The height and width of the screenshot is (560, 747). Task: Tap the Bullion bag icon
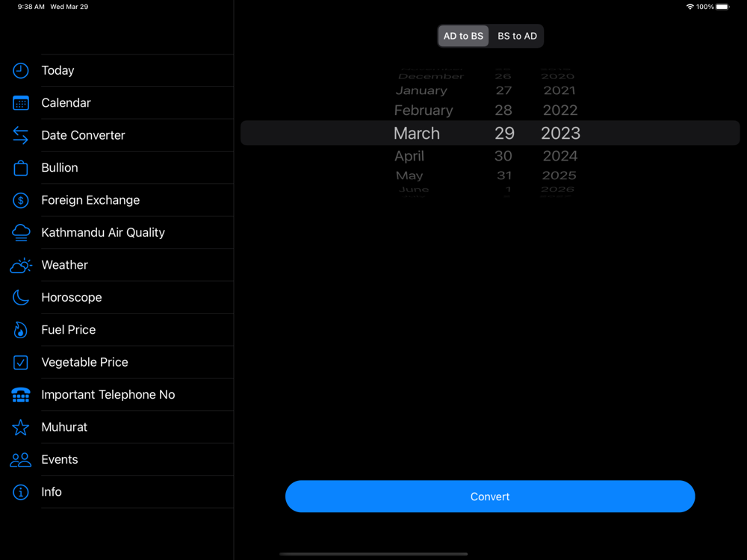(20, 167)
